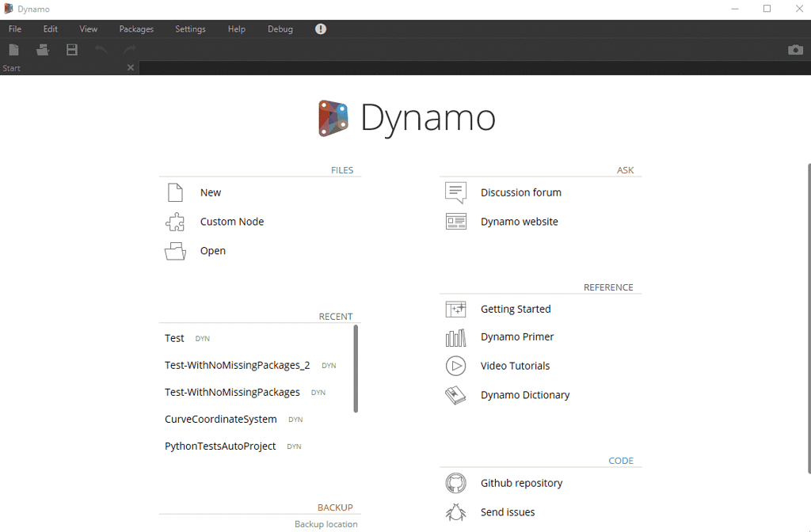Click the notifications exclamation icon in the menu bar
Image resolution: width=811 pixels, height=532 pixels.
pyautogui.click(x=320, y=28)
